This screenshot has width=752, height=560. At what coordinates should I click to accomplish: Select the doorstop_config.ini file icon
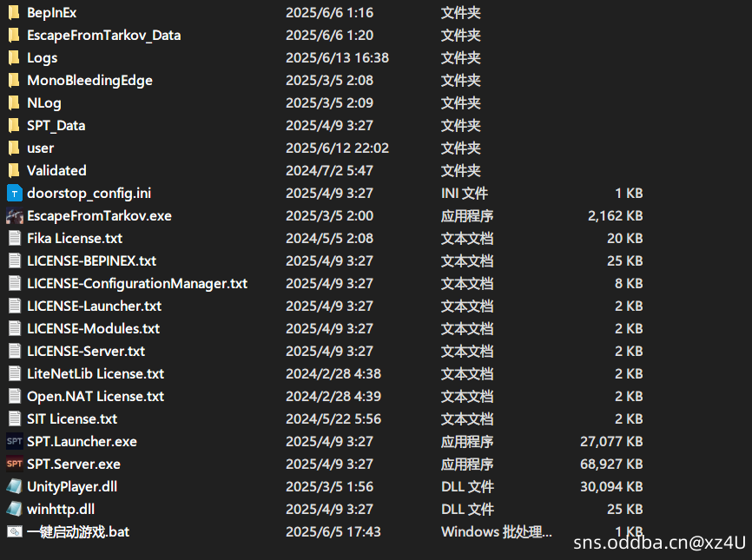(15, 194)
